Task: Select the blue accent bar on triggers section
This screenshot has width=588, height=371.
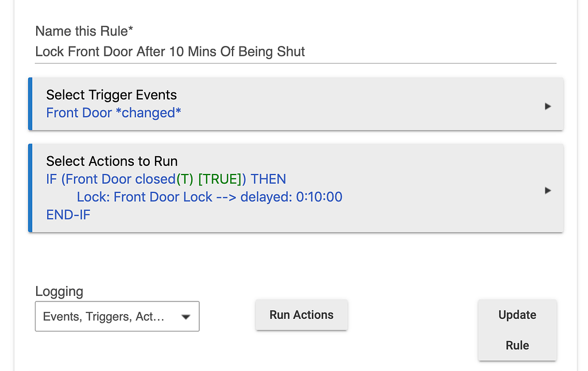Action: [30, 104]
